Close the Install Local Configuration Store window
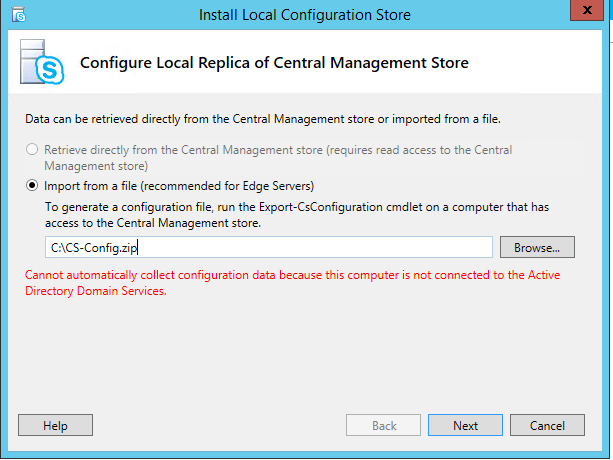 (587, 10)
